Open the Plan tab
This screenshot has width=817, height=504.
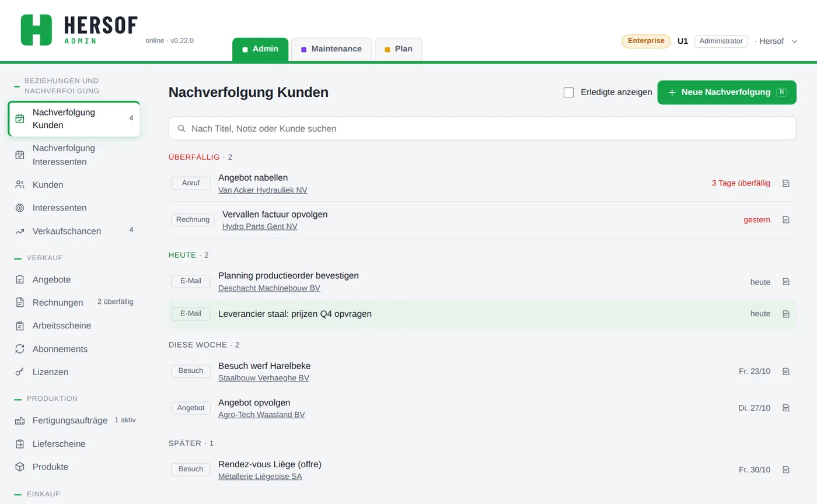[399, 49]
